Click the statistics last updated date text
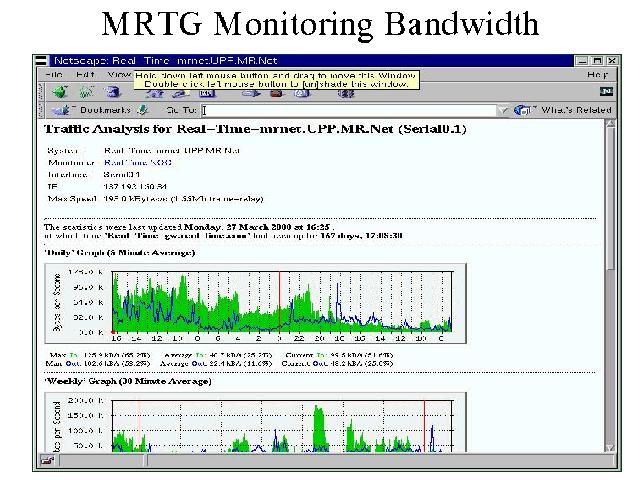The height and width of the screenshot is (480, 640). tap(256, 227)
